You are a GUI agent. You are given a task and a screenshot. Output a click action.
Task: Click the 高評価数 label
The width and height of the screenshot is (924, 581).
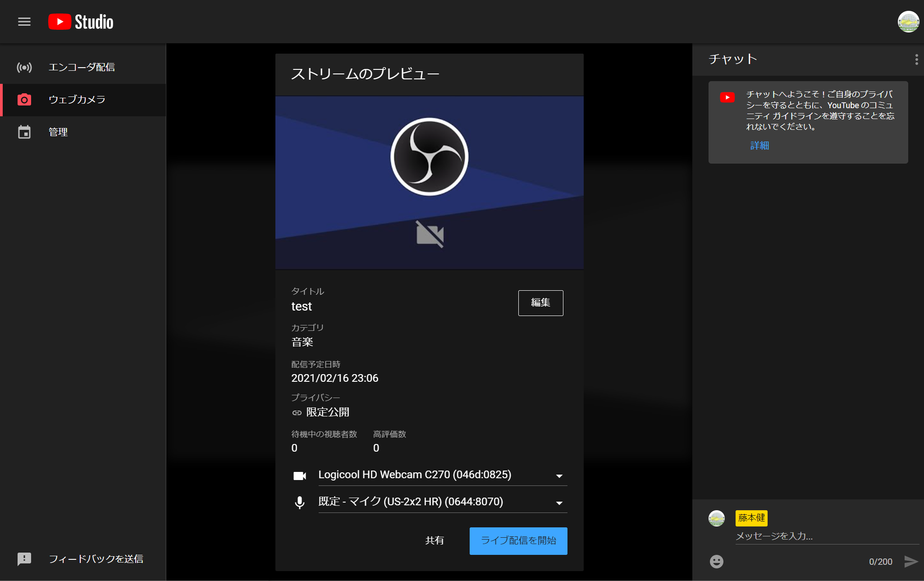(389, 434)
